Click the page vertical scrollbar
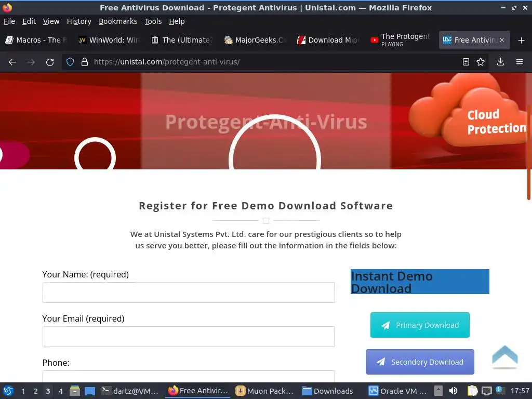Viewport: 532px width, 399px height. tap(529, 153)
